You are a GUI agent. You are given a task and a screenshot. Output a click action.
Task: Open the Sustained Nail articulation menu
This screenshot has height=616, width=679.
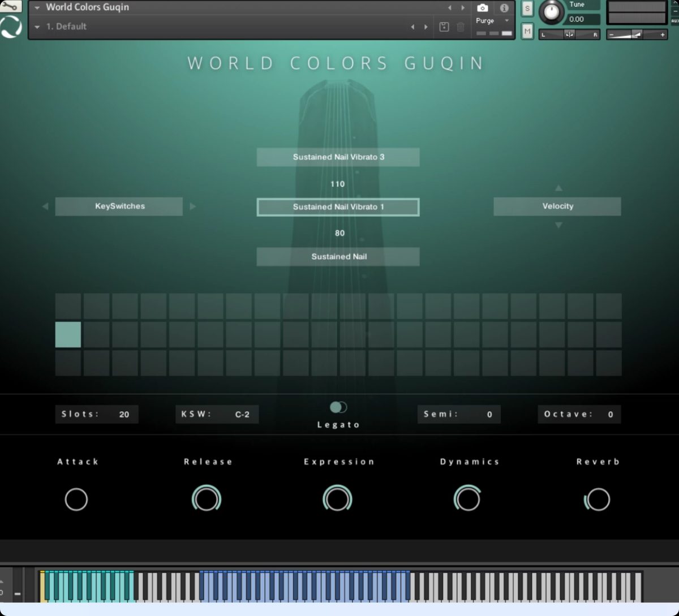click(x=338, y=257)
